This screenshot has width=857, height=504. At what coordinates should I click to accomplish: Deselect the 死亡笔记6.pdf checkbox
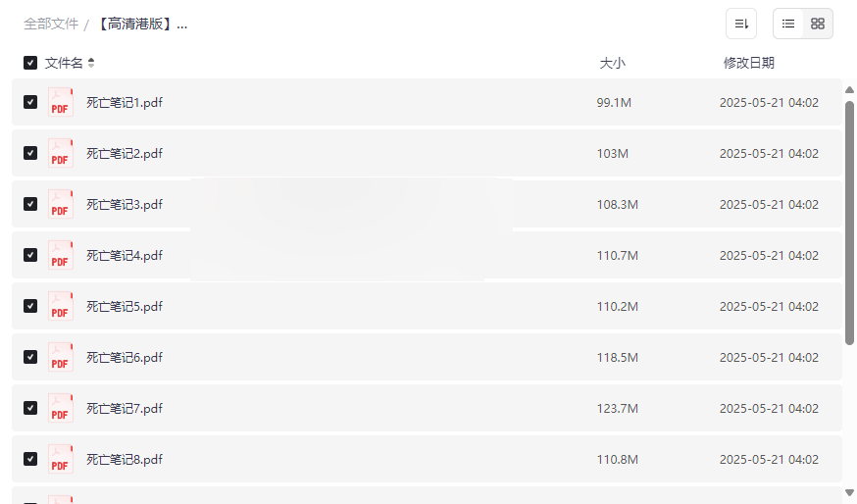pos(30,357)
